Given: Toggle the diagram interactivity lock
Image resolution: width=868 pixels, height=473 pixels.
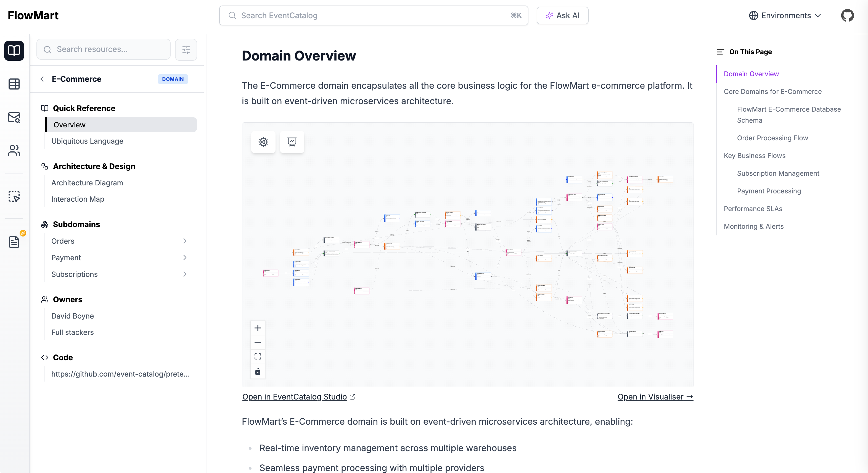Looking at the screenshot, I should (x=258, y=372).
